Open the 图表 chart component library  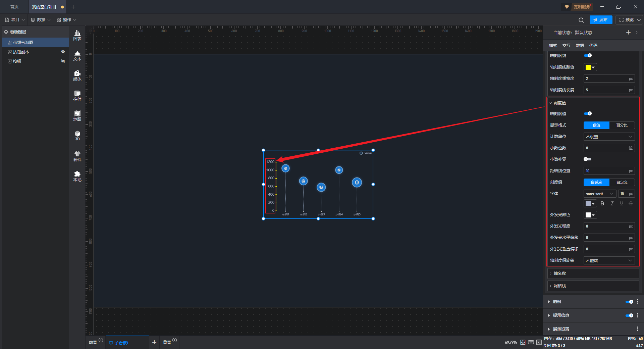77,35
